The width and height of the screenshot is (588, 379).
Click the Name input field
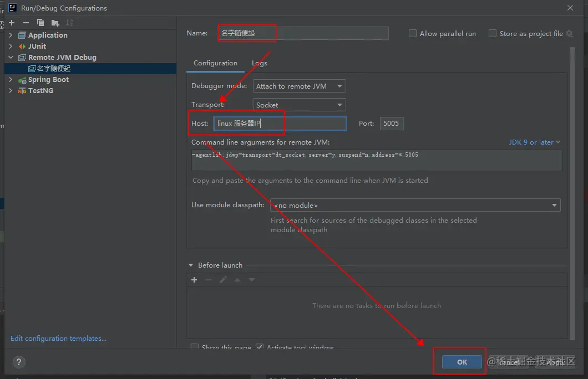tap(303, 33)
